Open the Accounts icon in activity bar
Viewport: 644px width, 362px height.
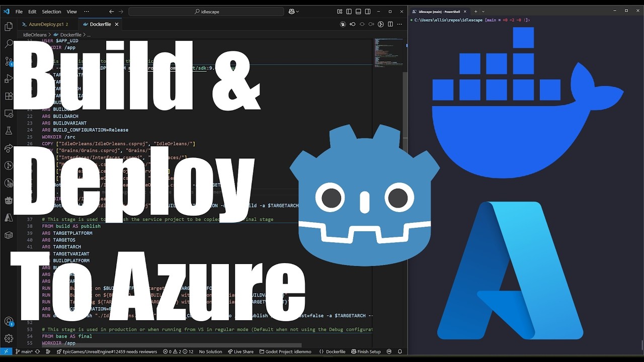(x=9, y=321)
